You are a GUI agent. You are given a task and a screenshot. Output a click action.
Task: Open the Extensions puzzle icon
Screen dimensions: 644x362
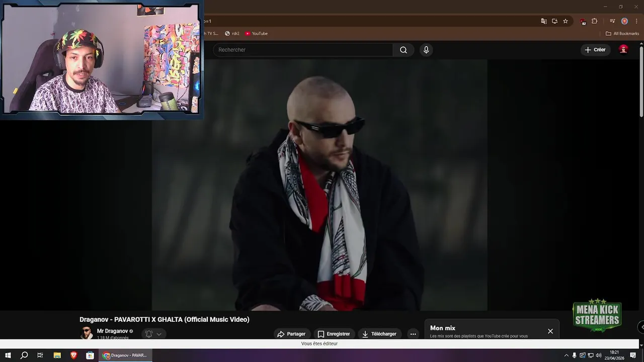[x=595, y=21]
